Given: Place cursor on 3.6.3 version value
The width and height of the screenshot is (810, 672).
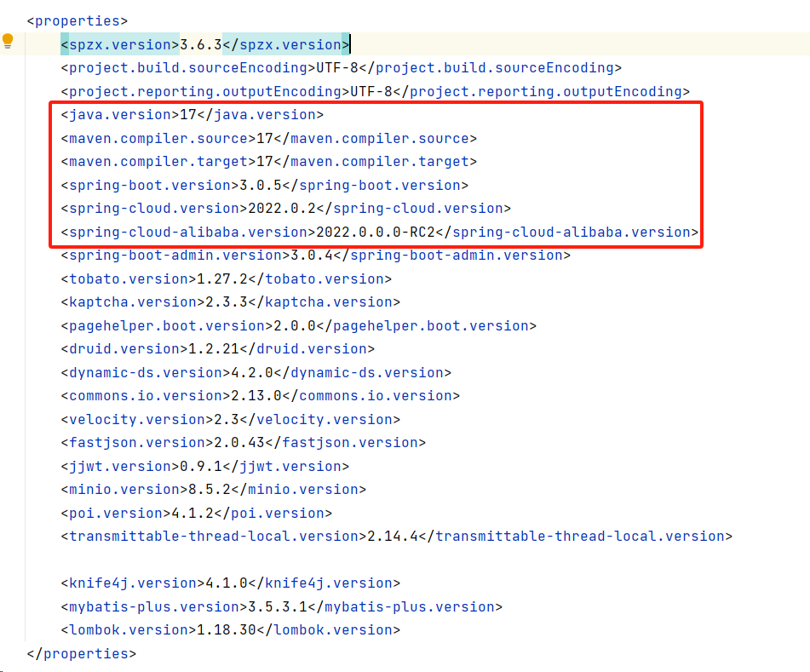Looking at the screenshot, I should coord(201,44).
